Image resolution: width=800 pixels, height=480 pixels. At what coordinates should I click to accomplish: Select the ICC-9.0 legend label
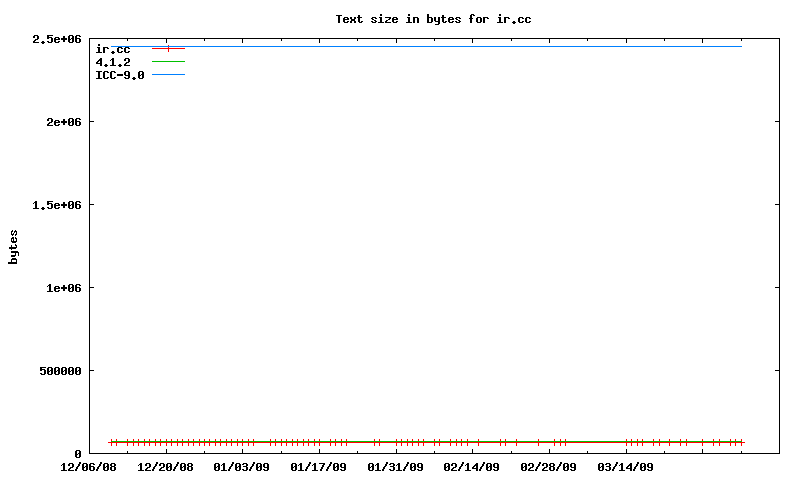click(x=120, y=75)
